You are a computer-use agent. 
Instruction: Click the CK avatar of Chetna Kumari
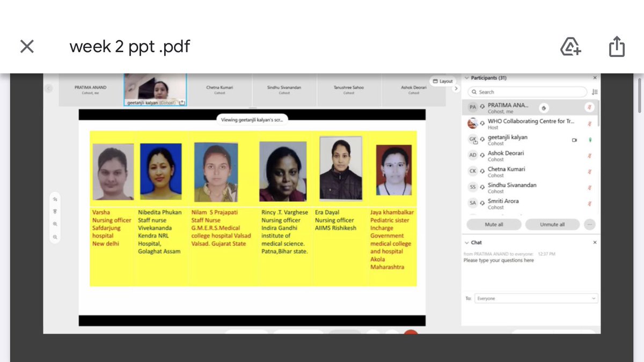[x=472, y=171]
